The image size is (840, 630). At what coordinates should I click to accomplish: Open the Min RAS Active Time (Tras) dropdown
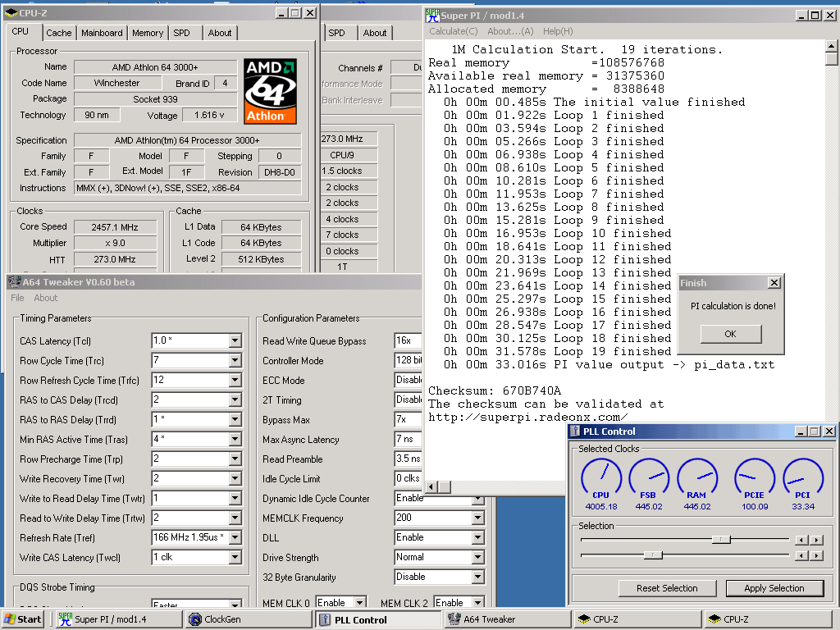point(235,440)
